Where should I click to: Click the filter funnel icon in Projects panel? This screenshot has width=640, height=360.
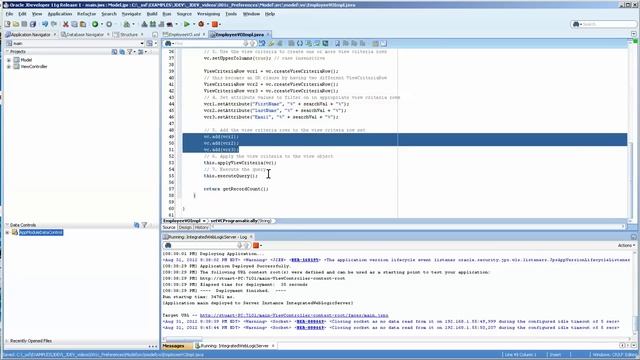[x=130, y=52]
